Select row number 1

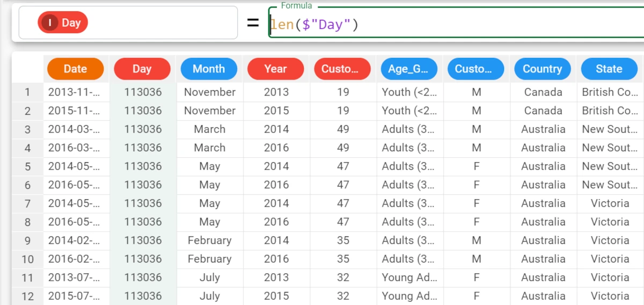coord(27,92)
